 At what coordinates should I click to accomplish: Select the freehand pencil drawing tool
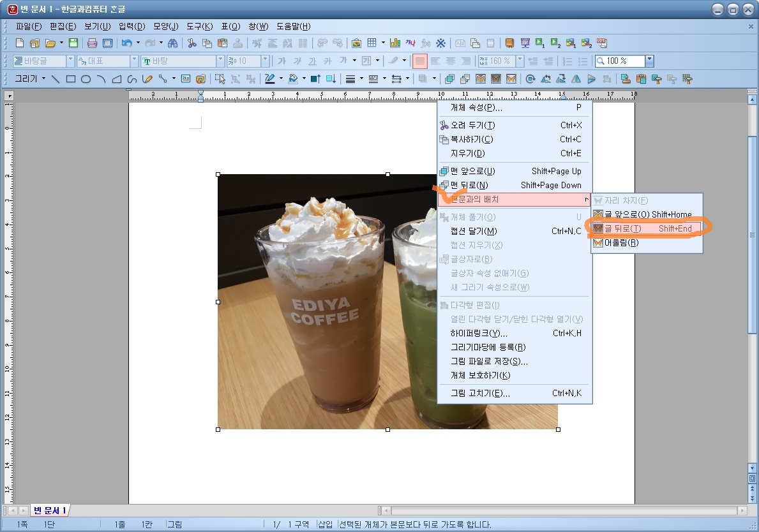coord(147,79)
